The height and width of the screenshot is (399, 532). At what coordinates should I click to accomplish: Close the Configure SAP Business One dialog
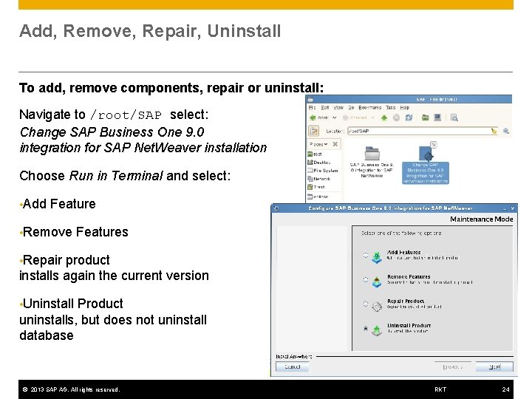point(513,208)
